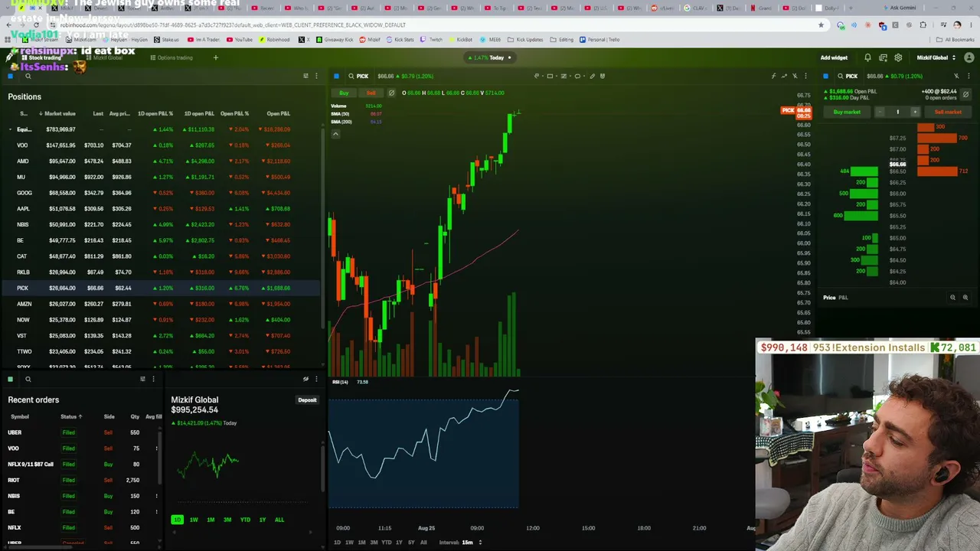
Task: Open the messages icon beside the bell
Action: click(883, 57)
